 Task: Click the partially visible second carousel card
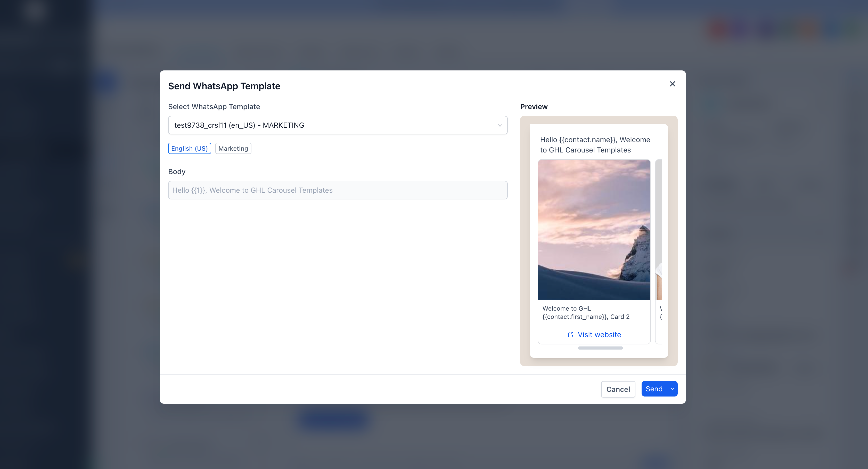click(658, 252)
